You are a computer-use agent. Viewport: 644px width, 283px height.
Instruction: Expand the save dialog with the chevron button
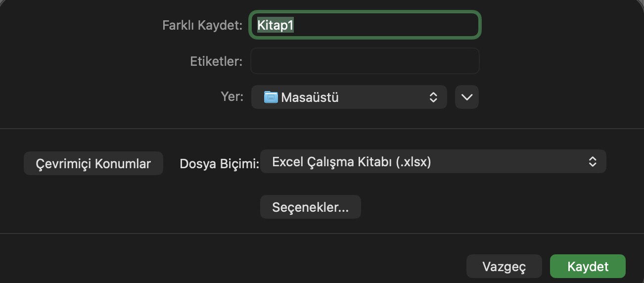[467, 97]
